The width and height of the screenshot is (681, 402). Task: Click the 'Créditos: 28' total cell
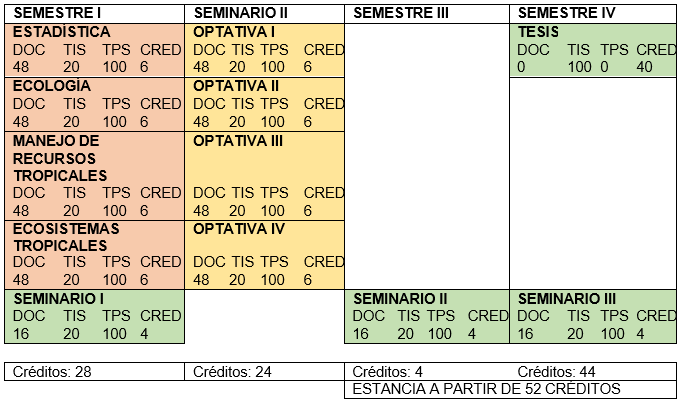pos(52,371)
